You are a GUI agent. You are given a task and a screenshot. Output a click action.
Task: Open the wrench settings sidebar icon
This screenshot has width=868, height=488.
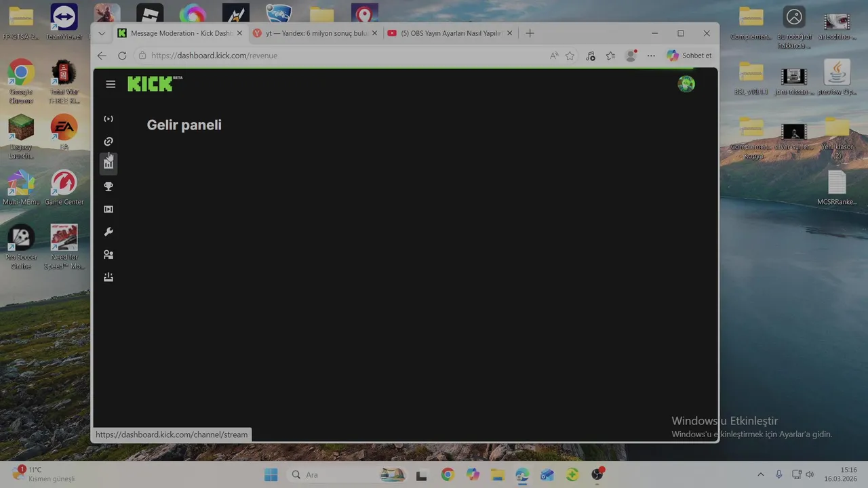[x=108, y=232]
